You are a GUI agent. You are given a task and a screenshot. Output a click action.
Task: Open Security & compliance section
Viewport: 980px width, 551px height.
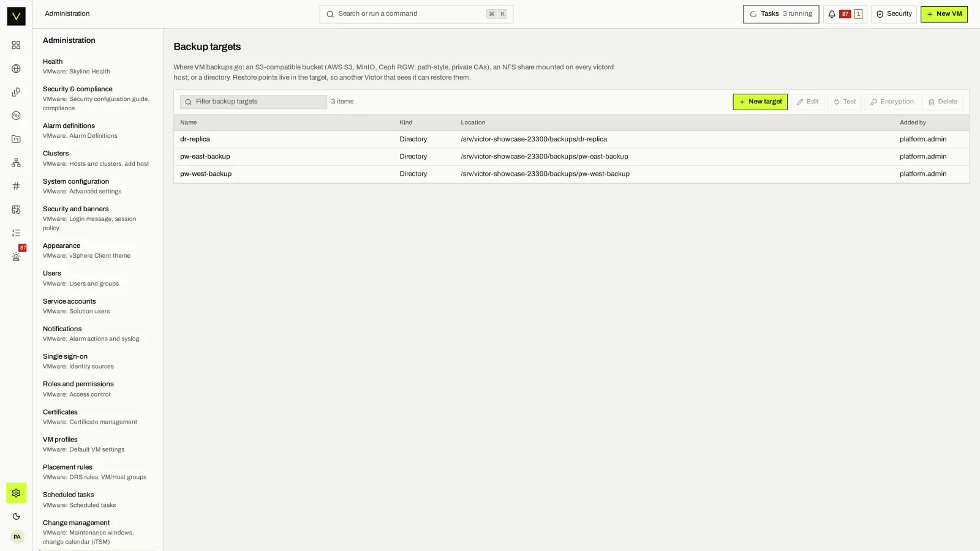[x=97, y=99]
